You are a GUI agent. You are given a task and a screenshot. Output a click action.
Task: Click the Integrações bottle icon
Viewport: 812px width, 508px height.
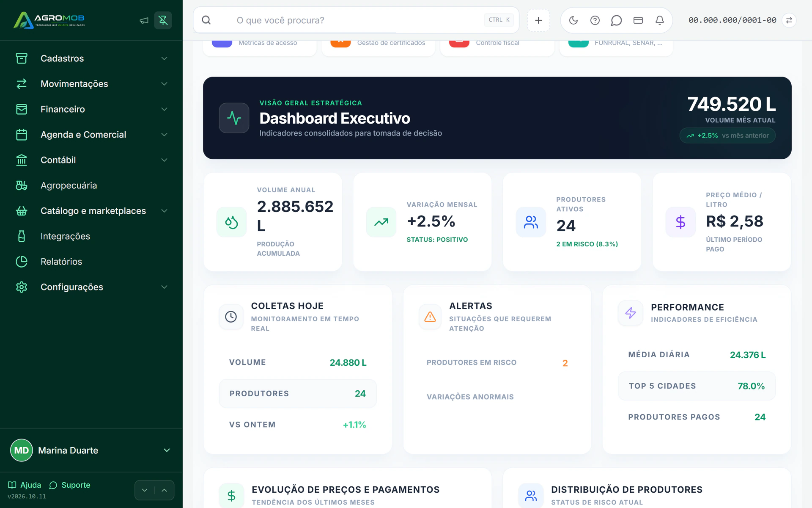pos(22,236)
